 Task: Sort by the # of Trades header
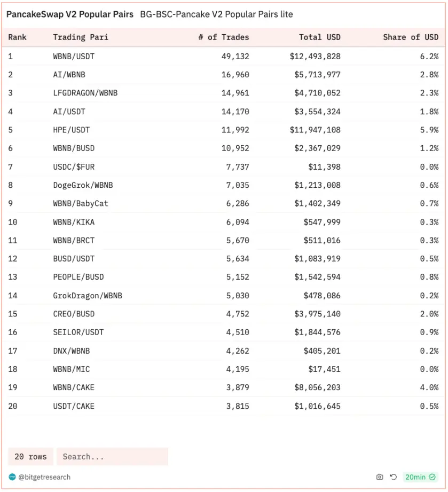coord(227,37)
